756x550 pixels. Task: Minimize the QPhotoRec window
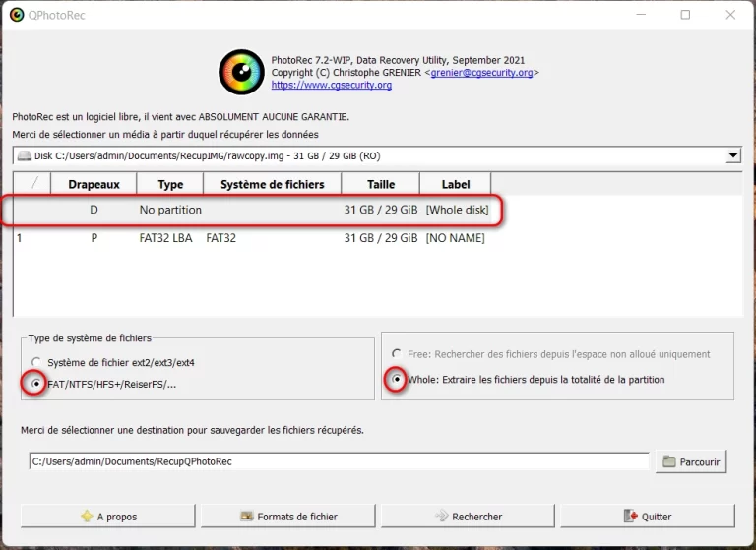[x=641, y=15]
